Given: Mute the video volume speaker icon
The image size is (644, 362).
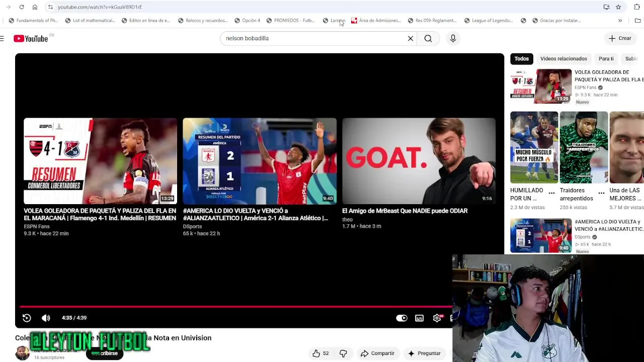Looking at the screenshot, I should pyautogui.click(x=46, y=318).
